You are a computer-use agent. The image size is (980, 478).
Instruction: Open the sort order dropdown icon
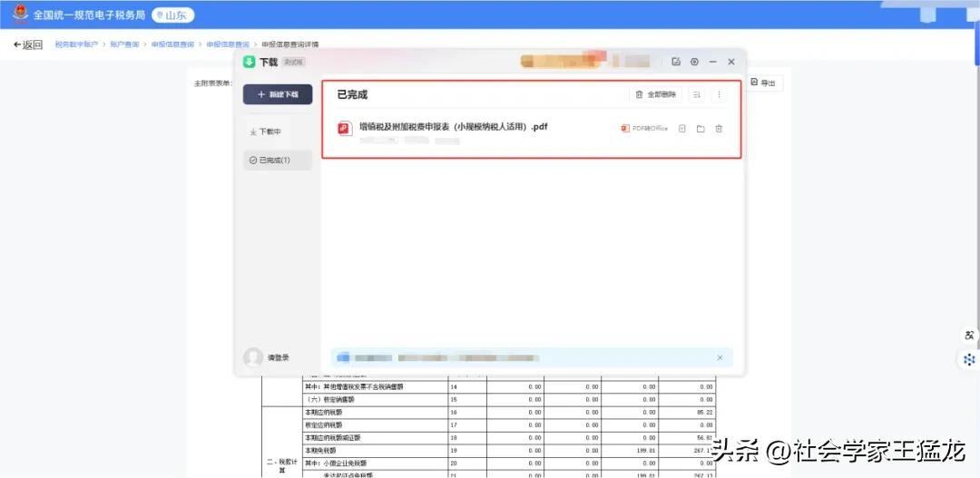pos(697,94)
